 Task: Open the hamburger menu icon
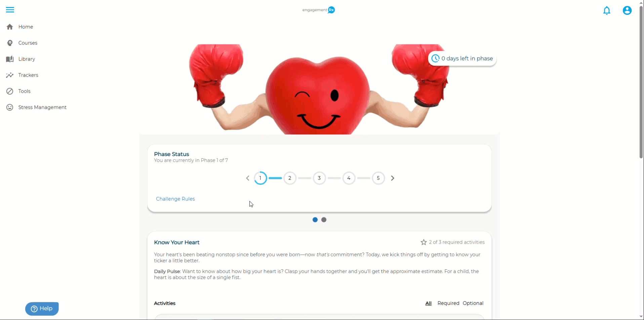point(10,10)
